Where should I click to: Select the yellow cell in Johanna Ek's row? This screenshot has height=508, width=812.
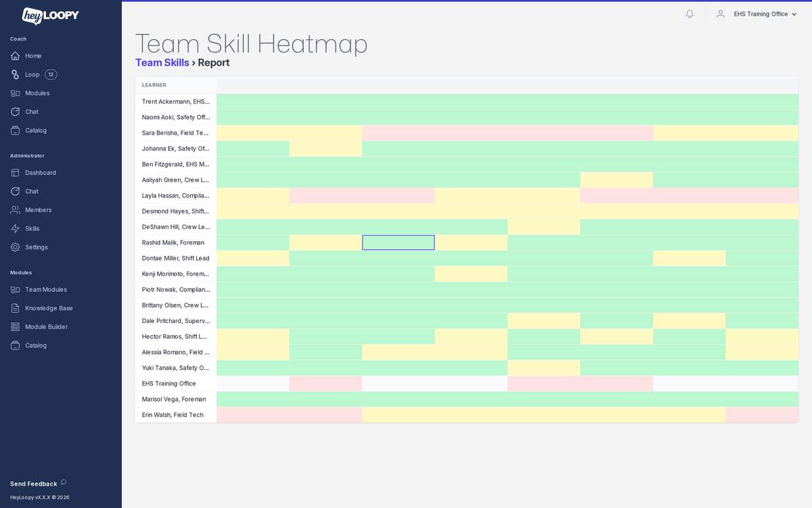[325, 148]
